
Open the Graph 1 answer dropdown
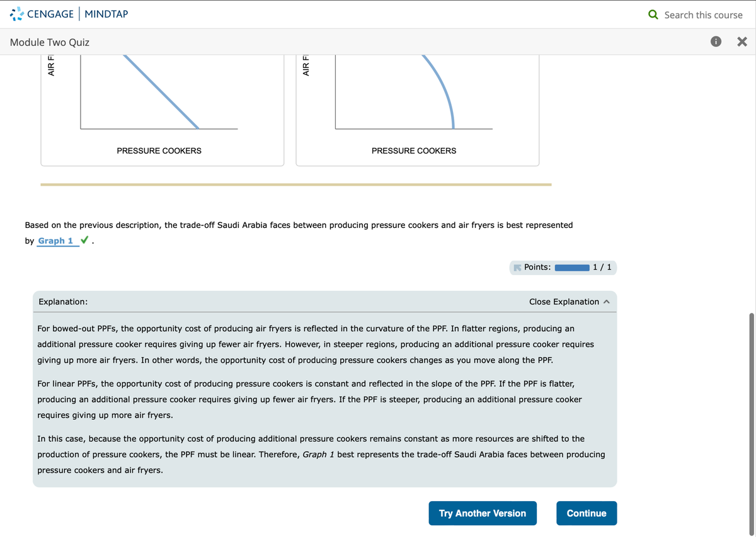coord(55,241)
